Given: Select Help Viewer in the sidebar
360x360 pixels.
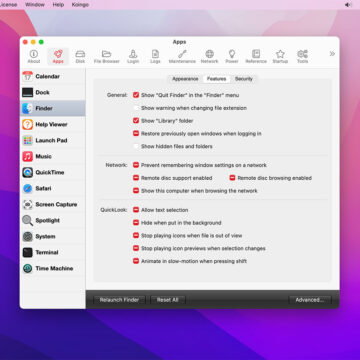Looking at the screenshot, I should [53, 124].
